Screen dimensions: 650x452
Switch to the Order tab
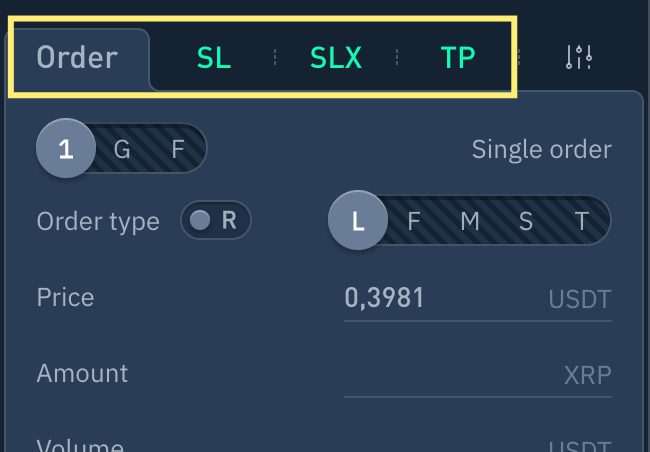(x=77, y=57)
